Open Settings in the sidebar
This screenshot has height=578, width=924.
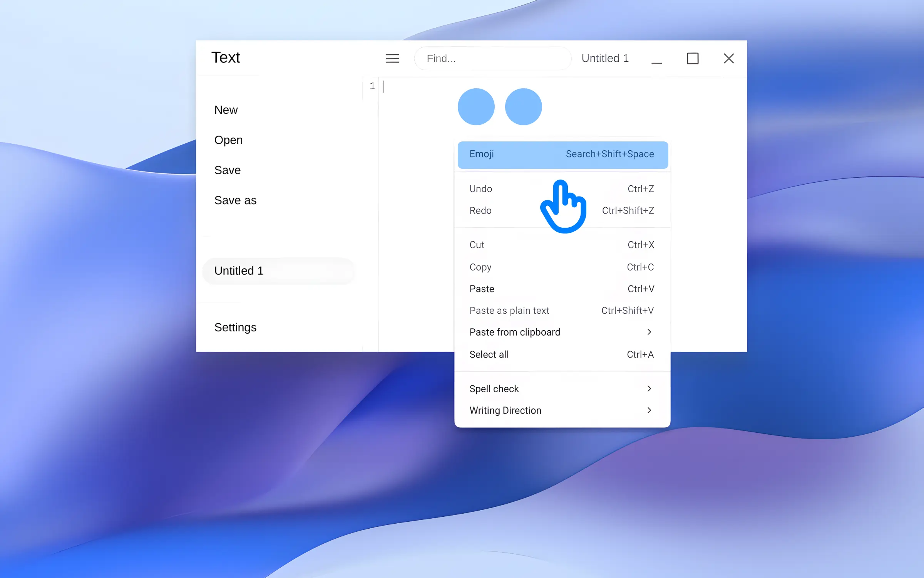[235, 328]
